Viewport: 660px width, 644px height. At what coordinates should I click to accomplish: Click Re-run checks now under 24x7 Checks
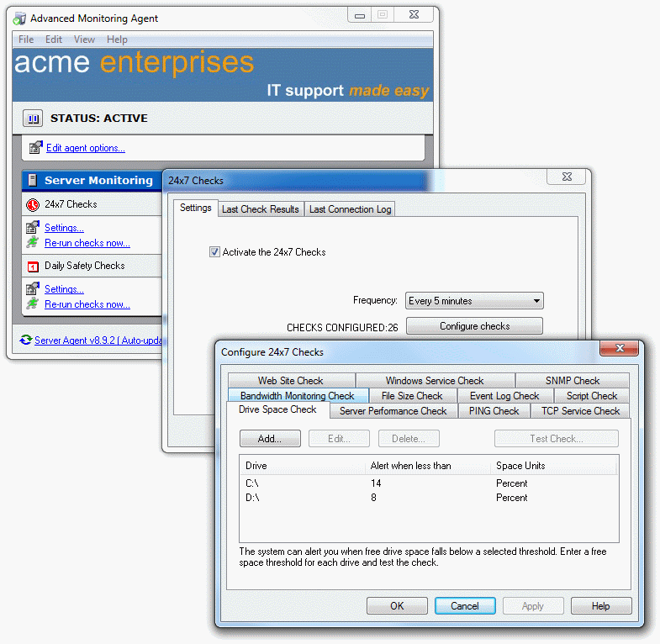[87, 243]
